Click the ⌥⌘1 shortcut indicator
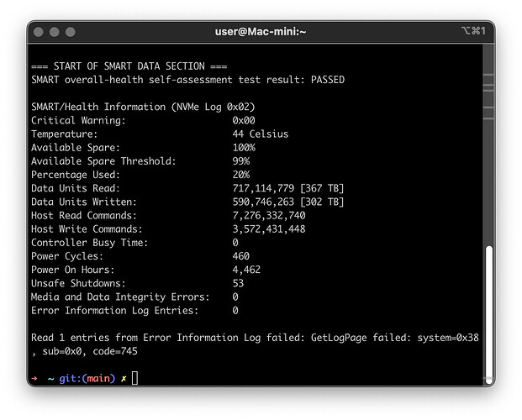Screen dimensions: 522x420 [473, 31]
